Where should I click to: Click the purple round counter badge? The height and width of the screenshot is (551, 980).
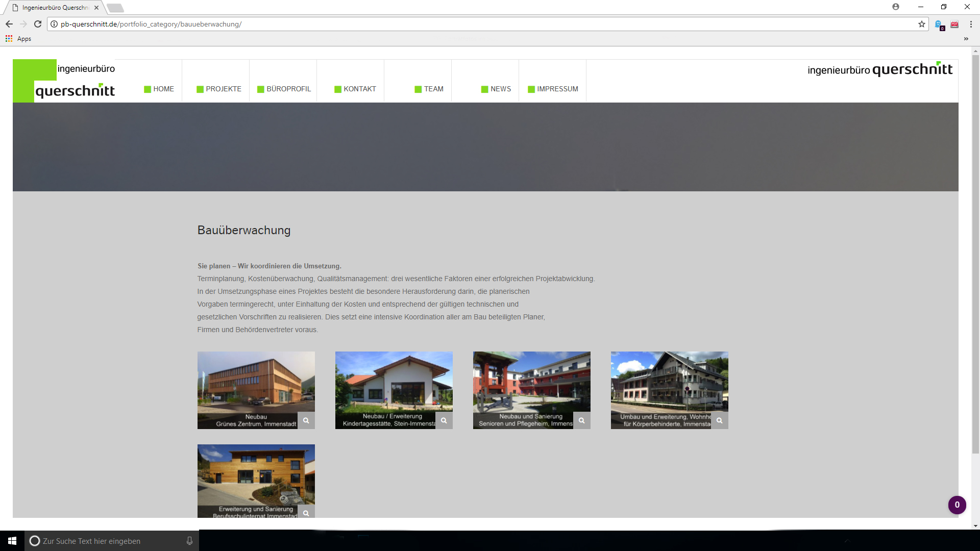[x=957, y=505]
